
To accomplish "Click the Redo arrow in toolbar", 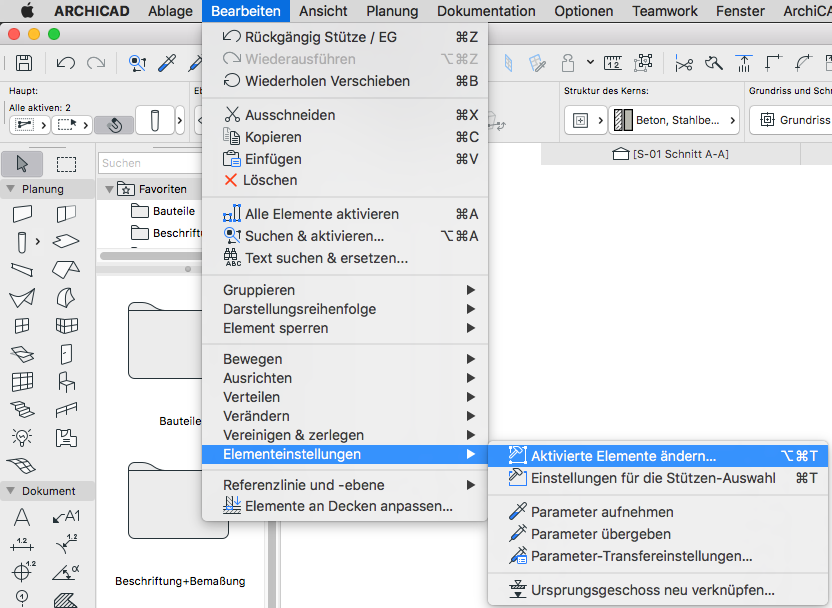I will [x=96, y=63].
